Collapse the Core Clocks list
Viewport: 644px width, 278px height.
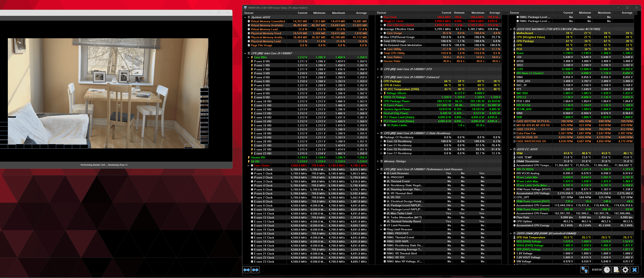248,166
